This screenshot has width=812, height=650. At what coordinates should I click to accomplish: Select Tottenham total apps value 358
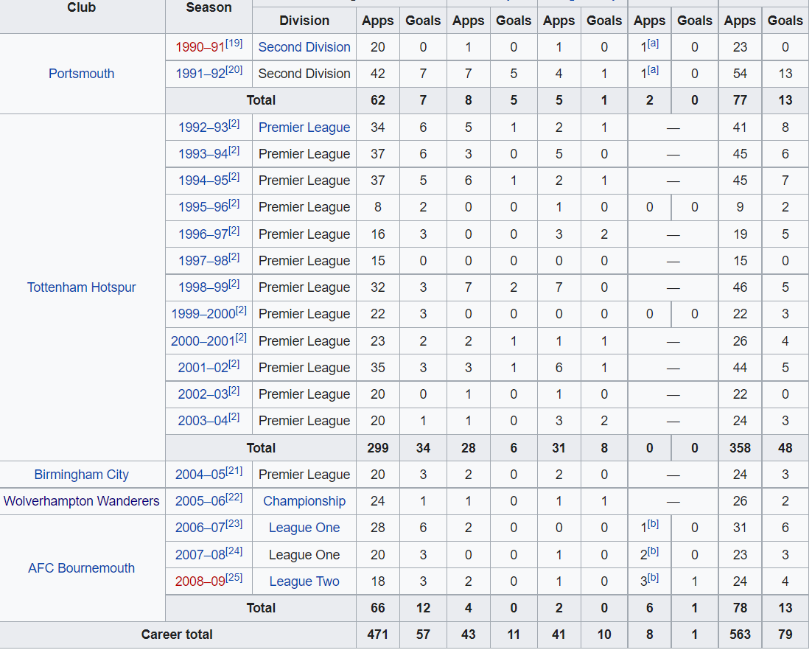click(x=740, y=448)
